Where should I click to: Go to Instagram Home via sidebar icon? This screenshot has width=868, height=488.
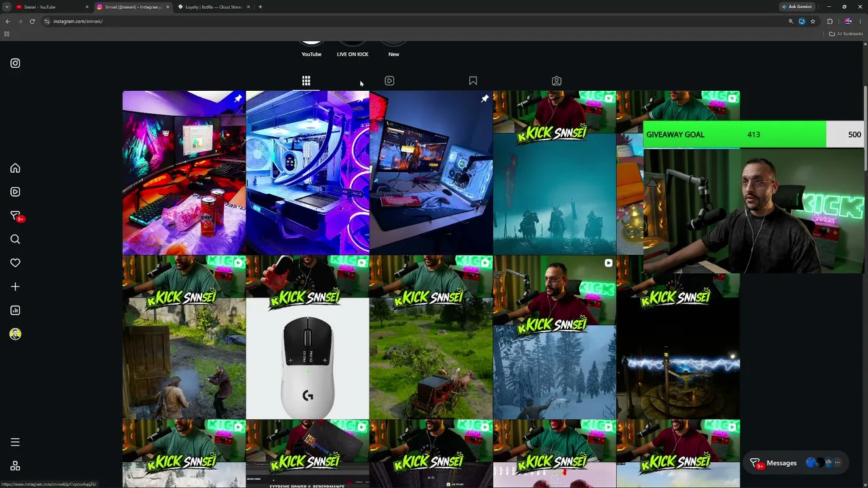(x=15, y=168)
